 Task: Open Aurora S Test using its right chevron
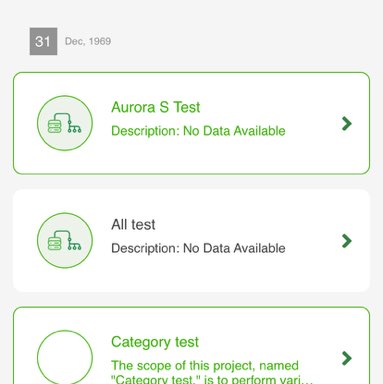coord(347,123)
